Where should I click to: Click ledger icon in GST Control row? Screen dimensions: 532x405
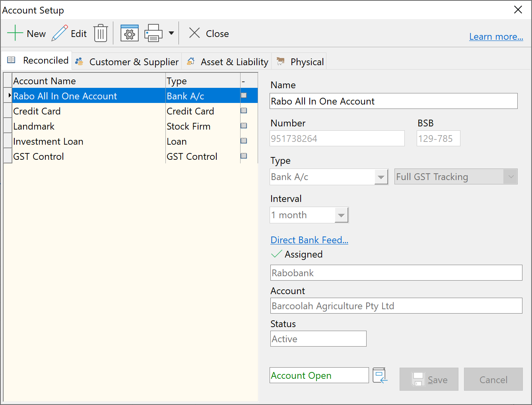point(244,156)
